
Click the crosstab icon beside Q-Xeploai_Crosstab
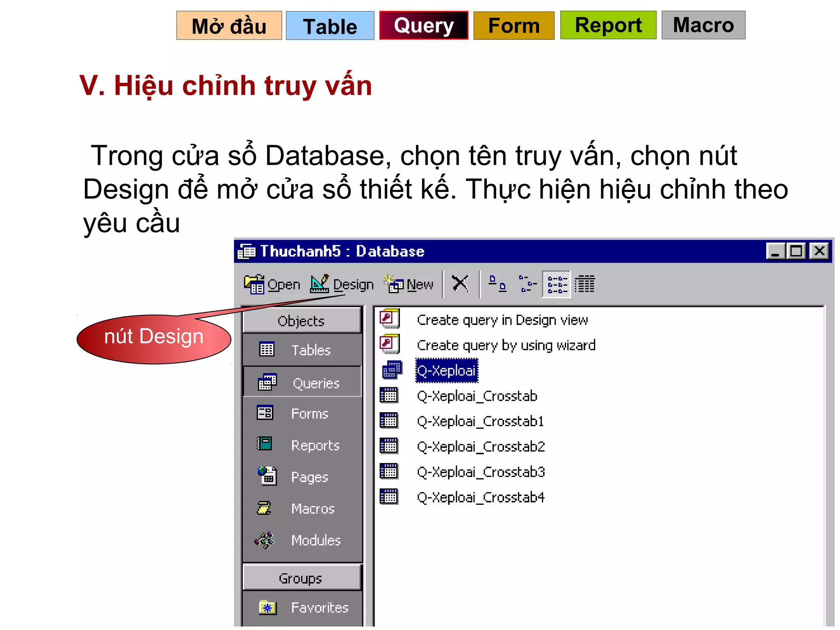click(389, 395)
